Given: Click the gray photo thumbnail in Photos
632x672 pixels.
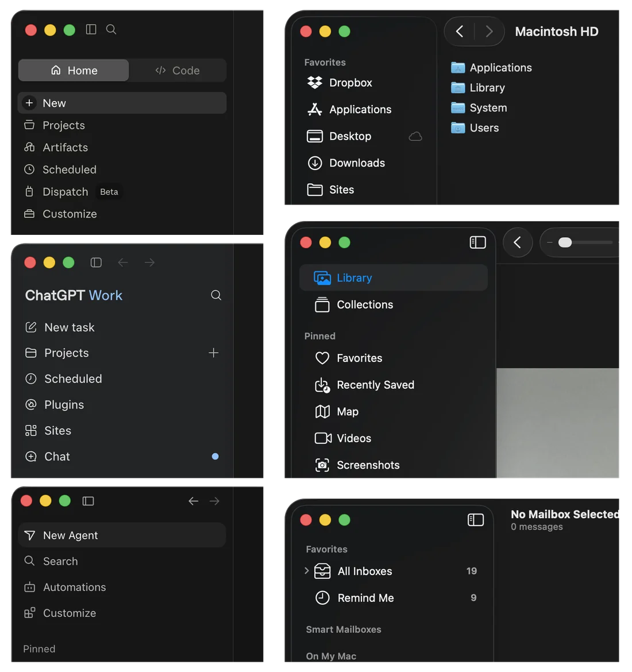Looking at the screenshot, I should (557, 423).
